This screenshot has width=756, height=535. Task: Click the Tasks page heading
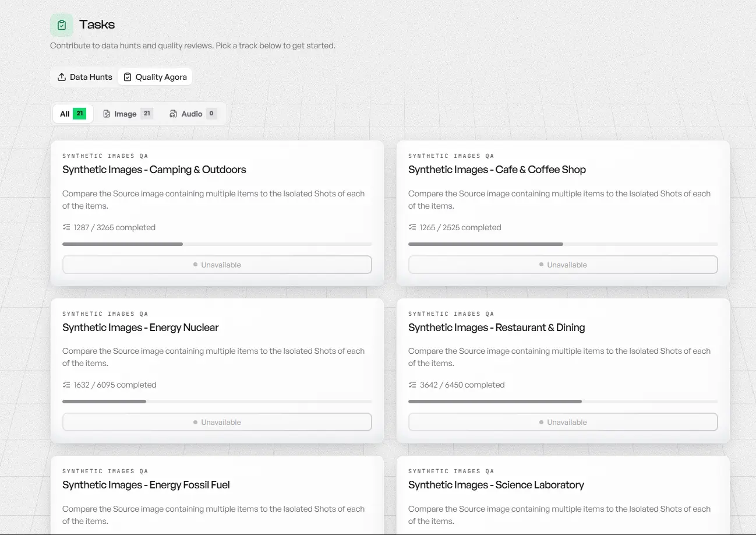97,24
